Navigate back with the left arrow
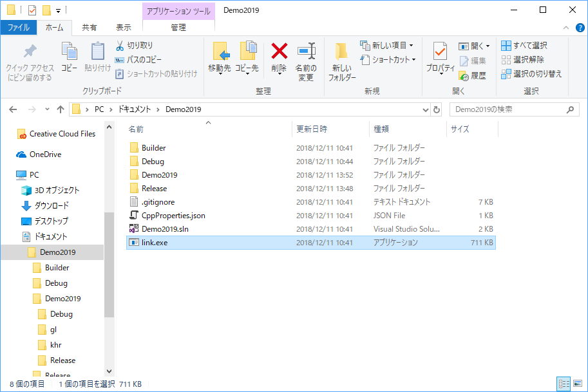The width and height of the screenshot is (588, 392). pos(14,109)
